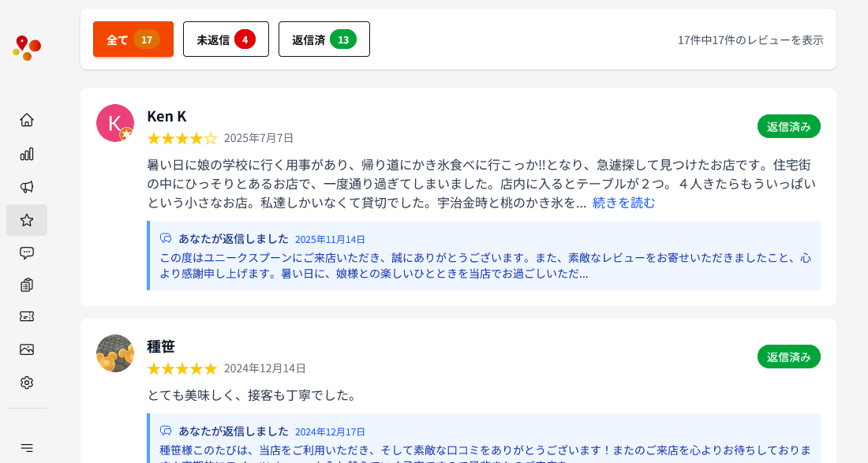Show 返信済 reviews only
Screen dimensions: 868x463
324,39
